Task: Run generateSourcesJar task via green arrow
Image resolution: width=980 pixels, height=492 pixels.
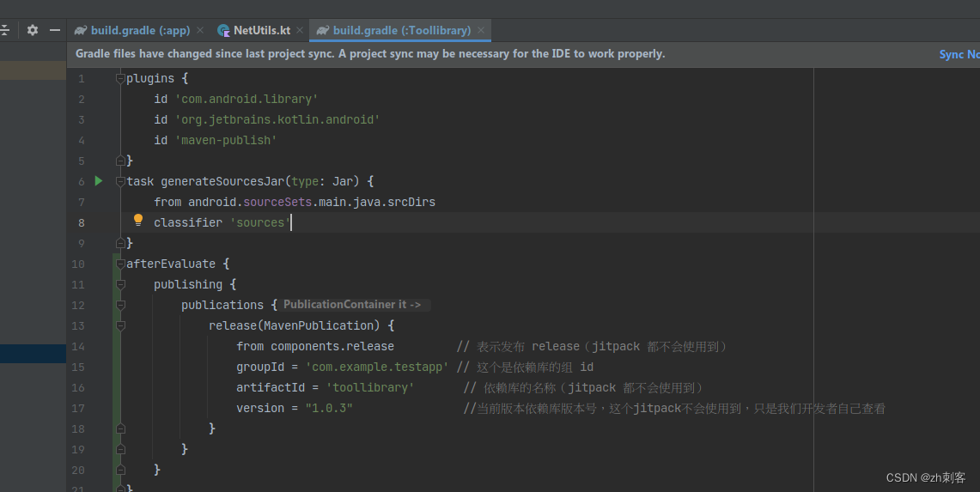Action: tap(99, 180)
